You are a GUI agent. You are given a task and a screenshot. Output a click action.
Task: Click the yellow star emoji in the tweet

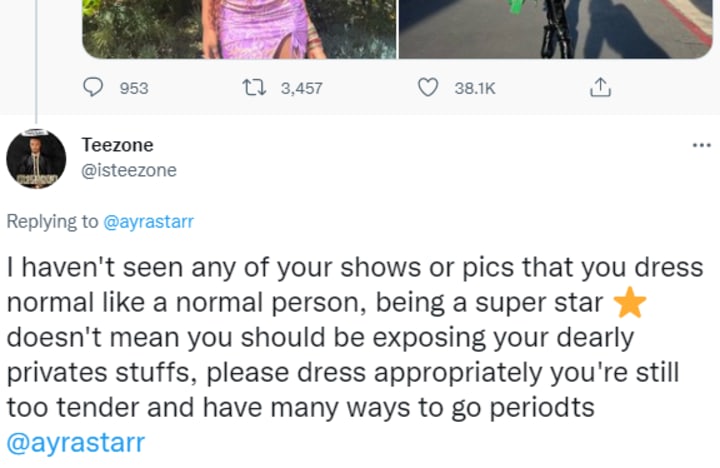point(628,302)
